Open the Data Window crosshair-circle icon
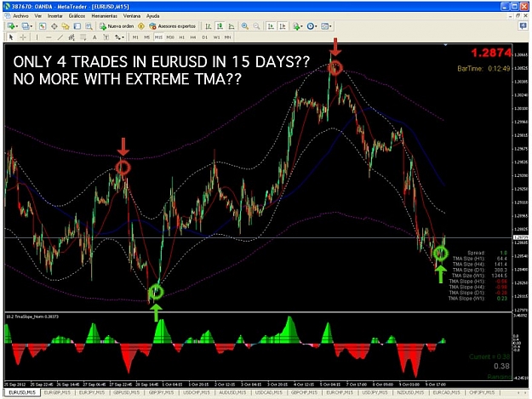The height and width of the screenshot is (399, 532). click(x=54, y=26)
